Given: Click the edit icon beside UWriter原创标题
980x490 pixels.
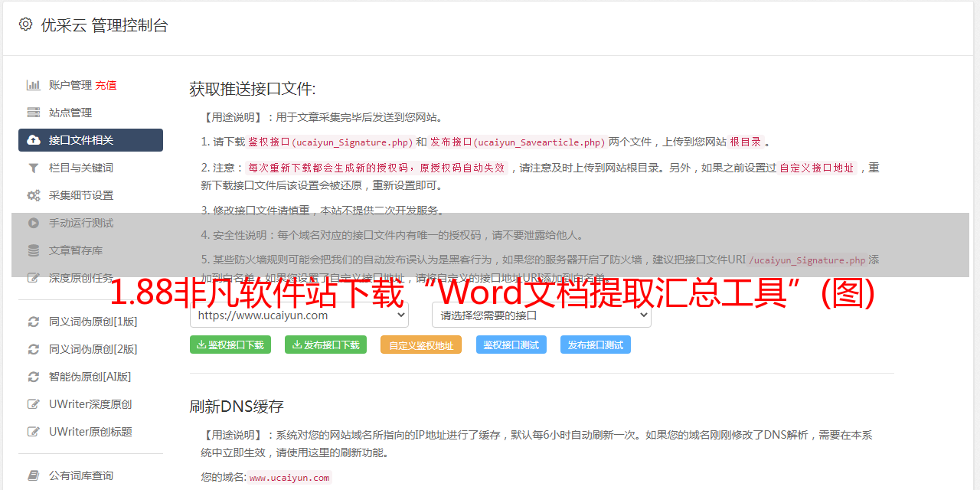Looking at the screenshot, I should [x=34, y=432].
